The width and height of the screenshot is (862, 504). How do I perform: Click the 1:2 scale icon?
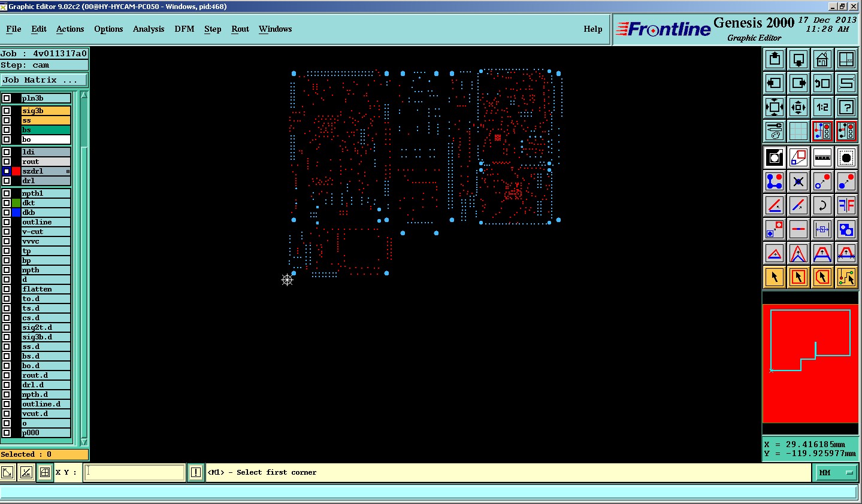(822, 107)
